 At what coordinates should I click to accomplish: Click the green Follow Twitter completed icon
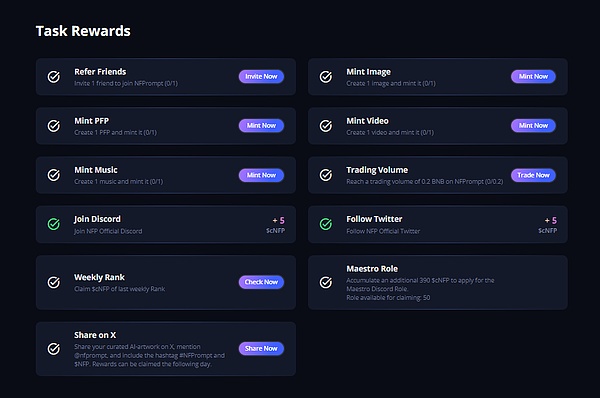pos(326,224)
